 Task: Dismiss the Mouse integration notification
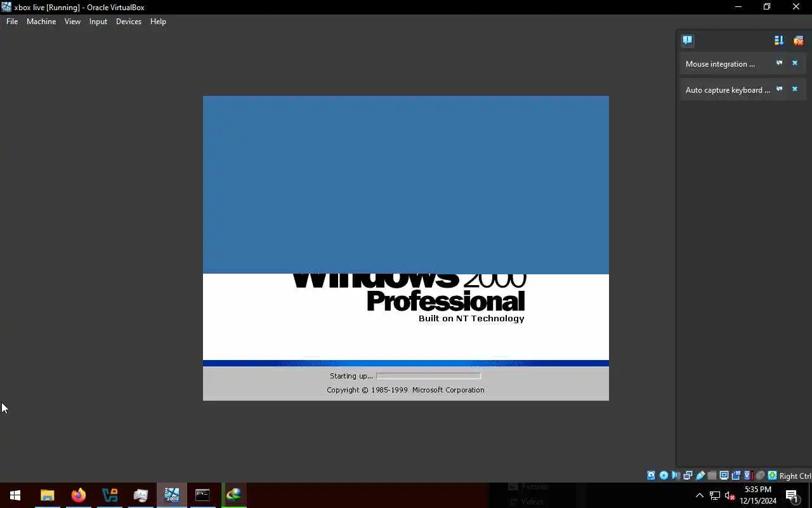point(794,63)
